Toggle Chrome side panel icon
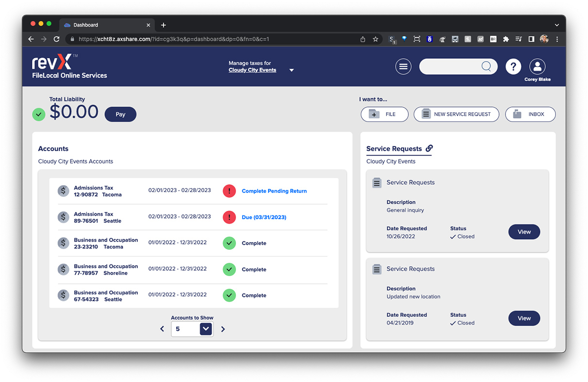Screen dimensions: 588x382 tap(531, 39)
